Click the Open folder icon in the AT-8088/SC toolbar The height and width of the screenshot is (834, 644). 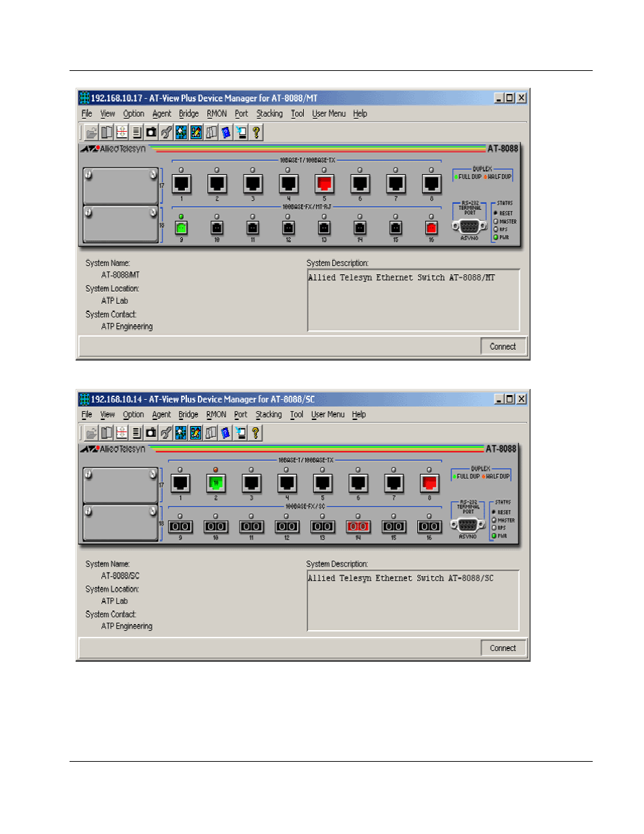(x=91, y=433)
